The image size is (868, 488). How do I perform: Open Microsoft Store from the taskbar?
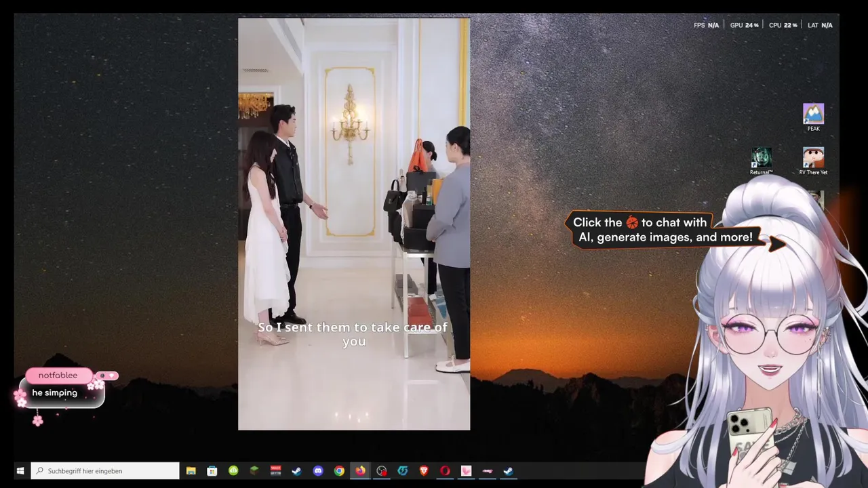point(212,471)
